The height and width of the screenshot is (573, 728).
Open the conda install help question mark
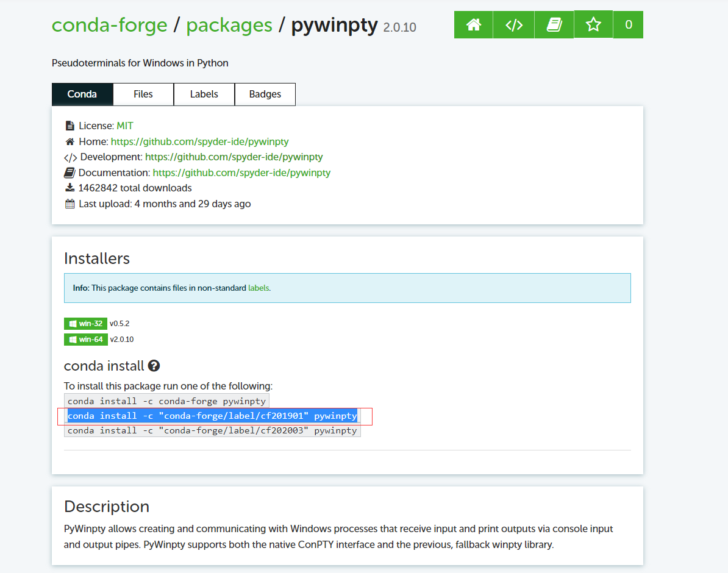pyautogui.click(x=154, y=365)
